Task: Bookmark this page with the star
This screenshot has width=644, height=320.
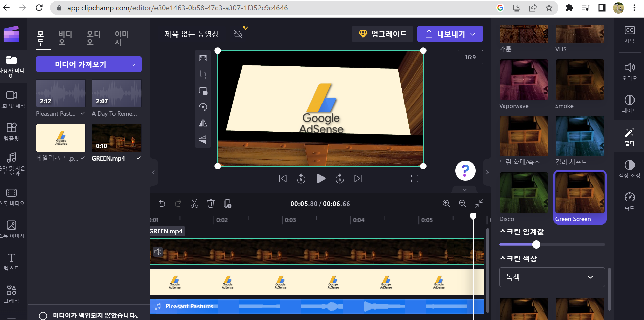Action: 549,8
